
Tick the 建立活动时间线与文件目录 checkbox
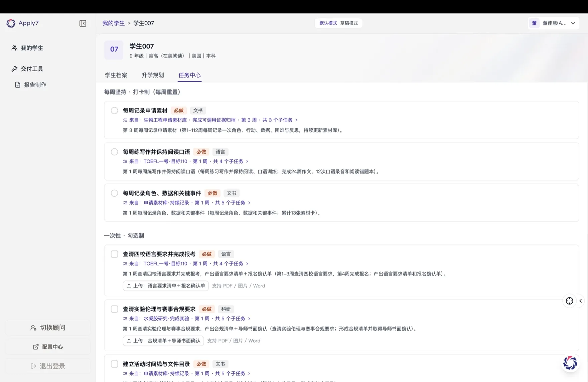115,364
